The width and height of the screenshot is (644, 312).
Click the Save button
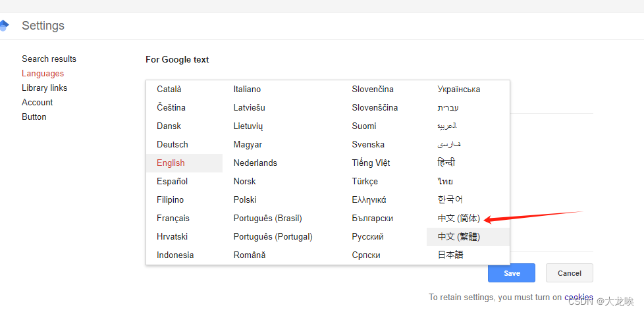[x=512, y=273]
